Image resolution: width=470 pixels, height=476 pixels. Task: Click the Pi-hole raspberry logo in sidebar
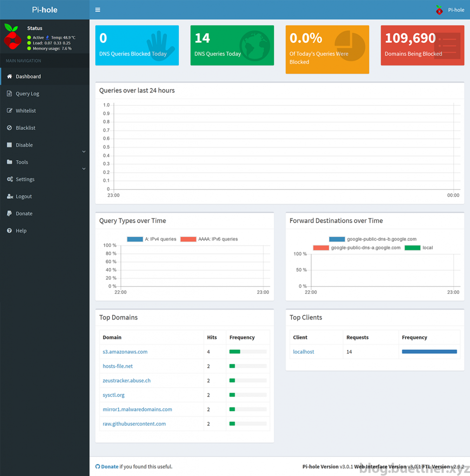click(12, 37)
